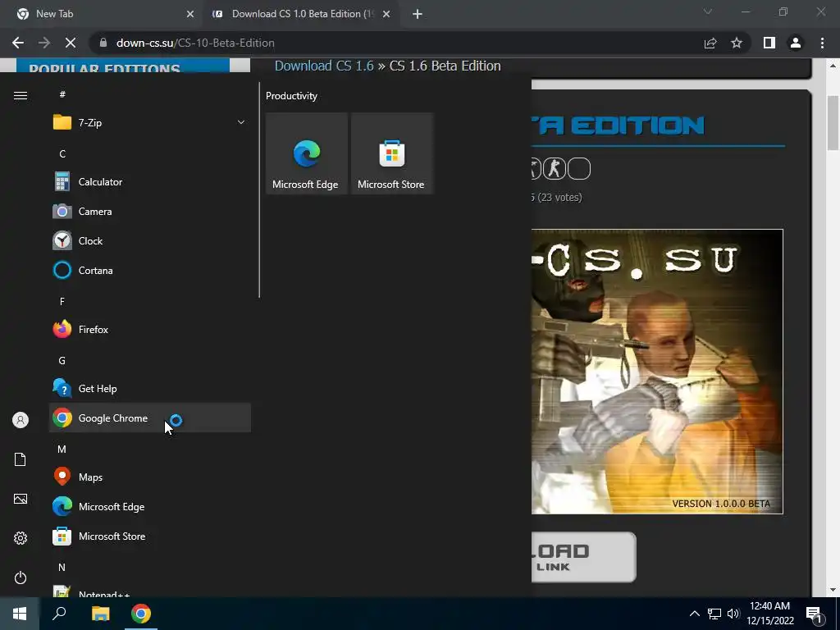The height and width of the screenshot is (630, 840).
Task: Click the running soldier rating icon
Action: pyautogui.click(x=555, y=169)
